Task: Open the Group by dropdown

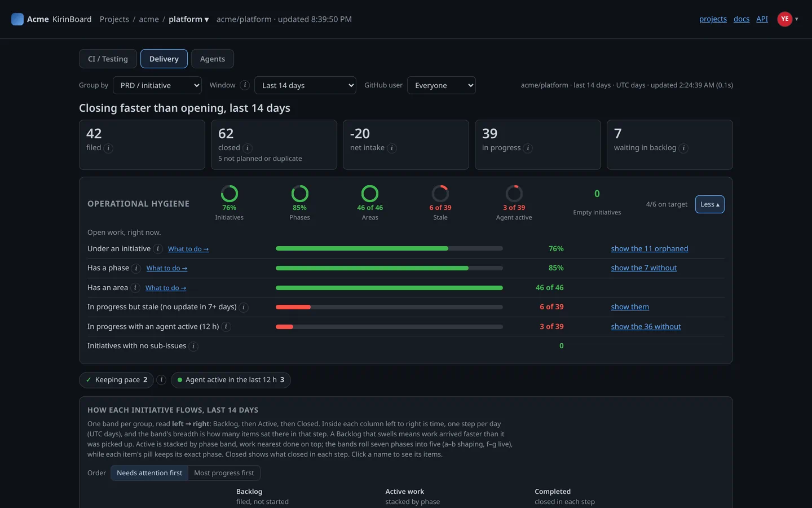Action: [157, 85]
